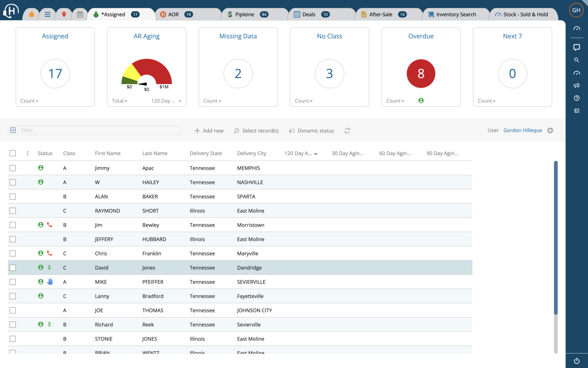
Task: Select the checkbox on MIKE PFEIFFER's row
Action: tap(13, 282)
